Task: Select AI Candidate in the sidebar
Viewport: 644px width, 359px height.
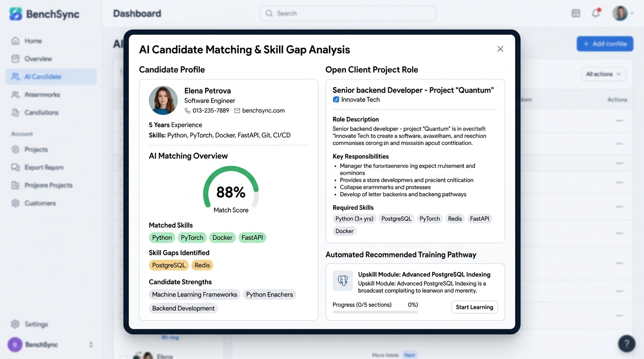Action: [51, 77]
